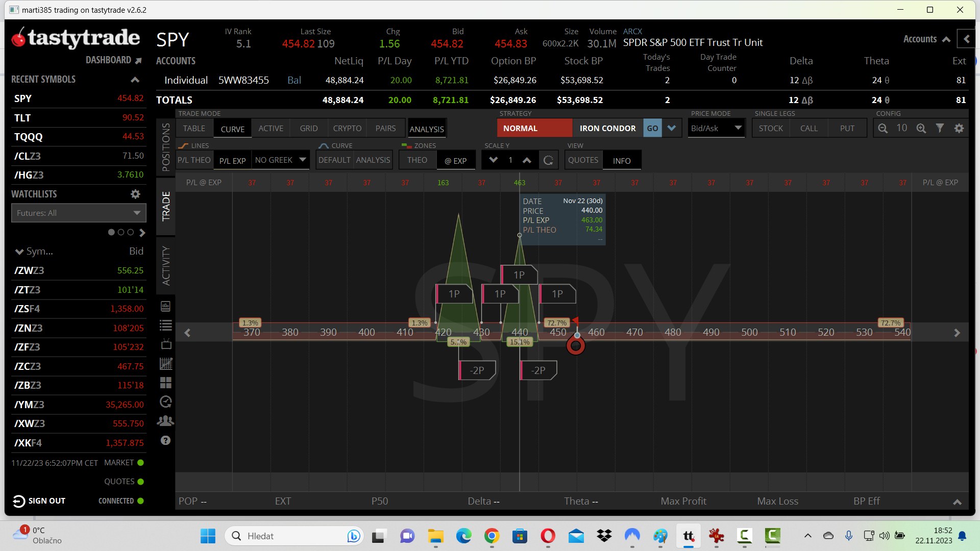
Task: Open watchlist settings gear
Action: 135,194
